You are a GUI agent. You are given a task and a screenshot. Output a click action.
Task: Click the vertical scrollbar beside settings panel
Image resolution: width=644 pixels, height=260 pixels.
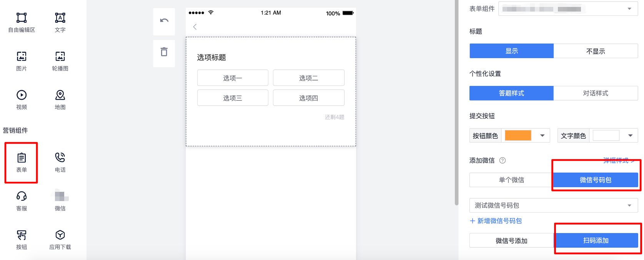[456, 102]
